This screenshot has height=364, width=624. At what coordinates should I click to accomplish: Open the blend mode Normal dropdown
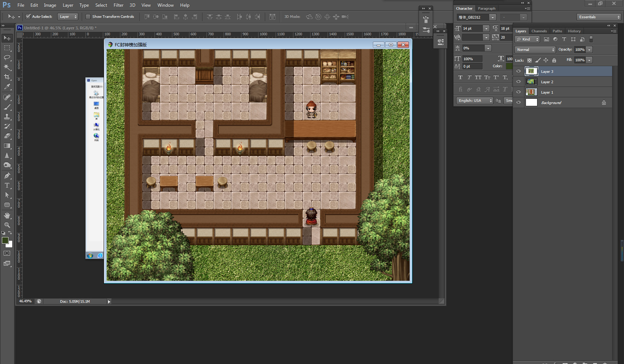(535, 50)
